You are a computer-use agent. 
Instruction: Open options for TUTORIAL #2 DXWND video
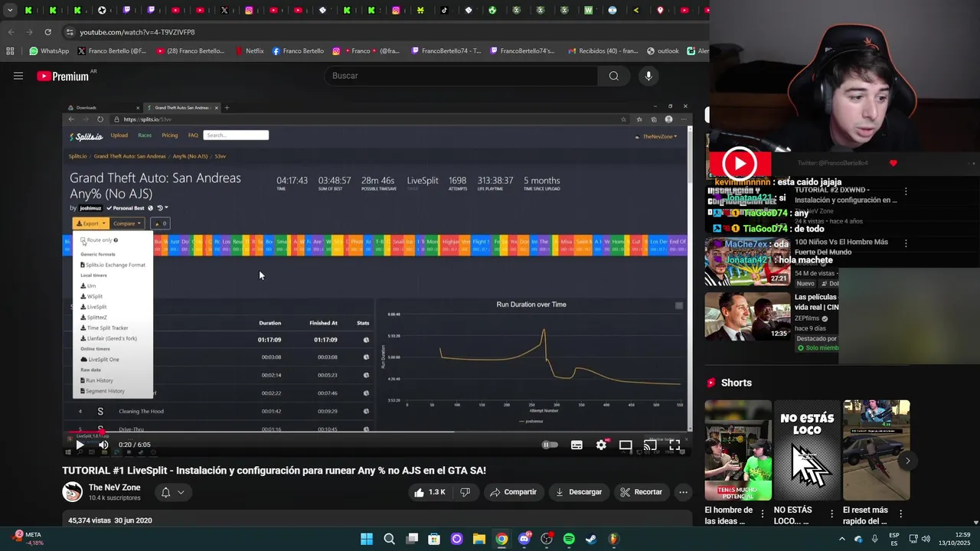(906, 191)
